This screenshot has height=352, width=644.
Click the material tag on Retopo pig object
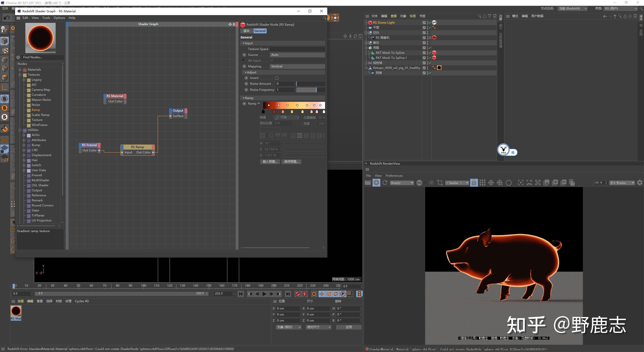(x=439, y=68)
